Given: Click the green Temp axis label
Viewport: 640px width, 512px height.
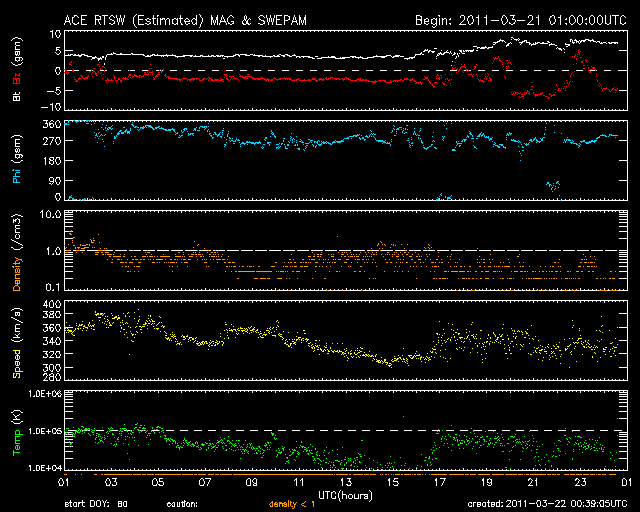Looking at the screenshot, I should click(17, 442).
